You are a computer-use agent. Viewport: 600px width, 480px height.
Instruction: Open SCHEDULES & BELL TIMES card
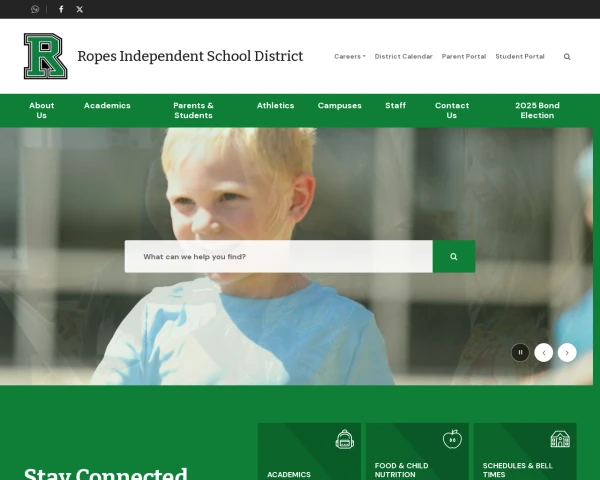click(525, 451)
